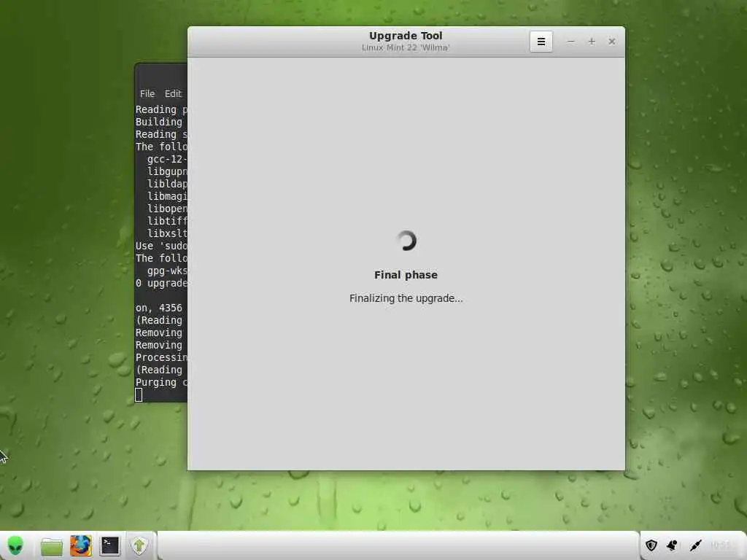747x560 pixels.
Task: Click '0 upgrade' line in terminal
Action: click(x=161, y=283)
